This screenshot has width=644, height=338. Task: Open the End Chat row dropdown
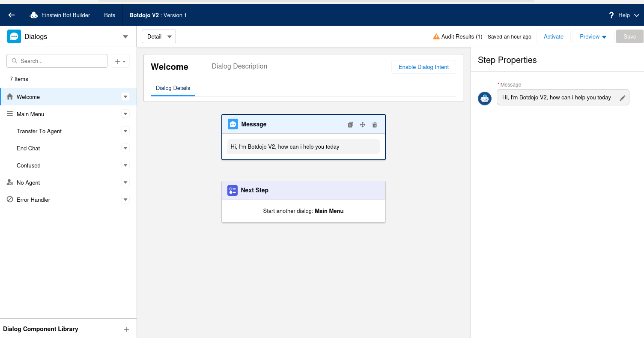pyautogui.click(x=125, y=148)
